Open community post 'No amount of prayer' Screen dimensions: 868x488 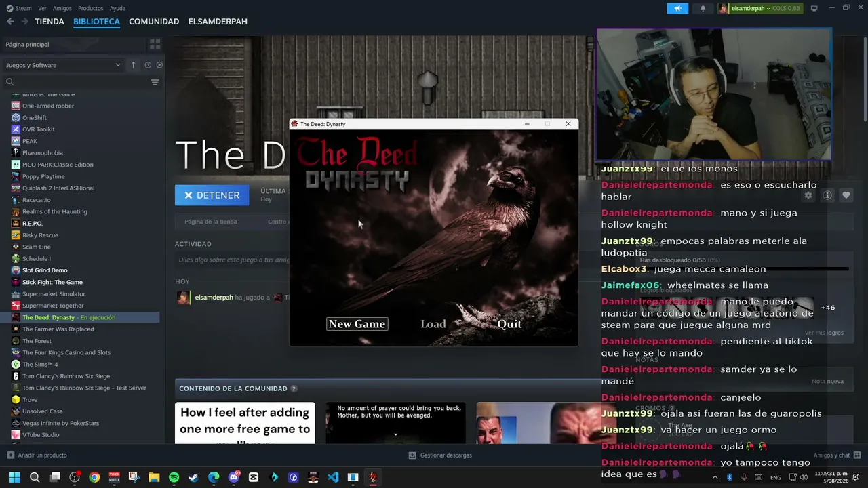395,424
